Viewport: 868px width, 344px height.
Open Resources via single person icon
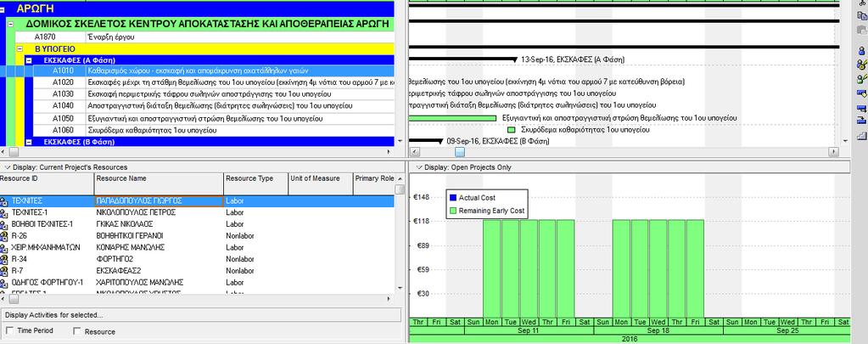point(861,50)
